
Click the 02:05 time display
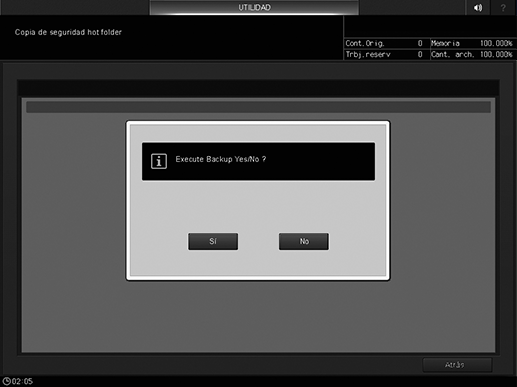[22, 381]
